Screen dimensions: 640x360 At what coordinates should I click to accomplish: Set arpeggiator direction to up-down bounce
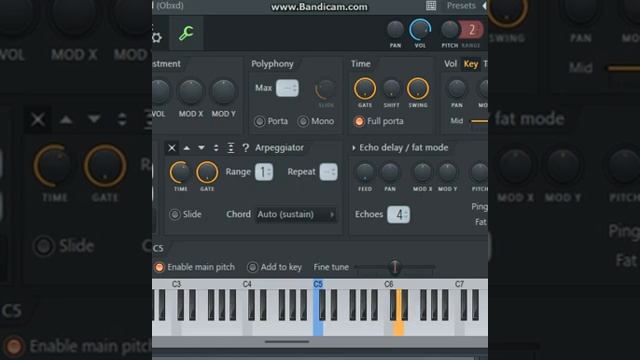coord(216,148)
